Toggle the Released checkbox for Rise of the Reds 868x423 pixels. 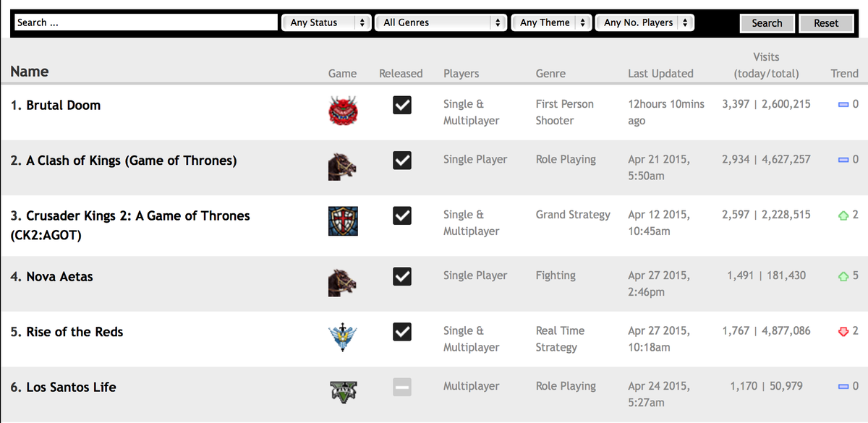402,332
